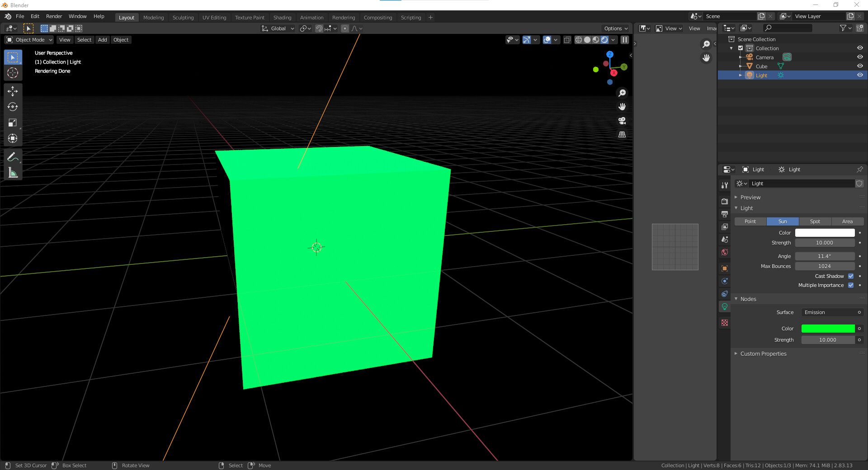Image resolution: width=868 pixels, height=470 pixels.
Task: Open the Render menu
Action: pos(54,16)
